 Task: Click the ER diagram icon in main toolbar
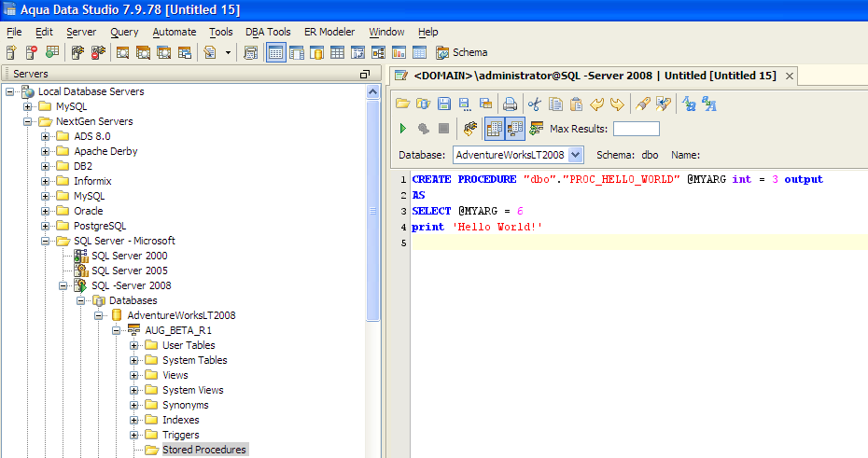(x=379, y=52)
